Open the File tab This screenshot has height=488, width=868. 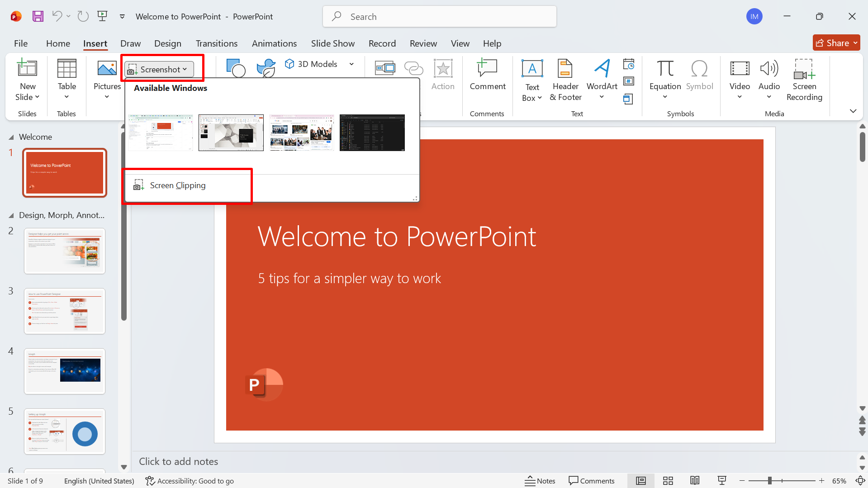(x=21, y=43)
